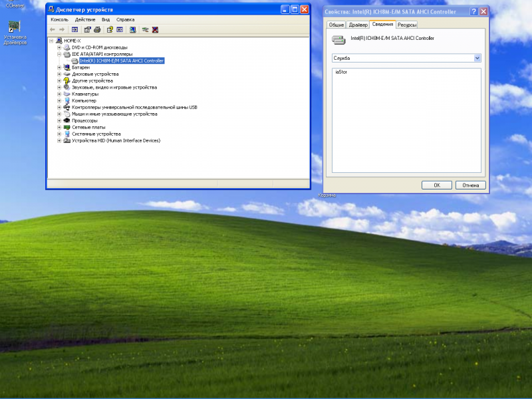Click the Другие устройства yellow question icon
This screenshot has height=399, width=532.
point(67,80)
